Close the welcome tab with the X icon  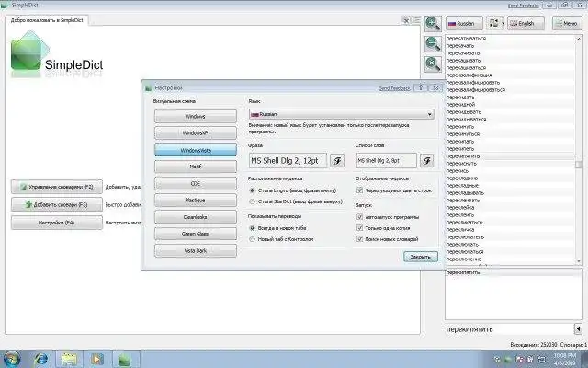(406, 20)
